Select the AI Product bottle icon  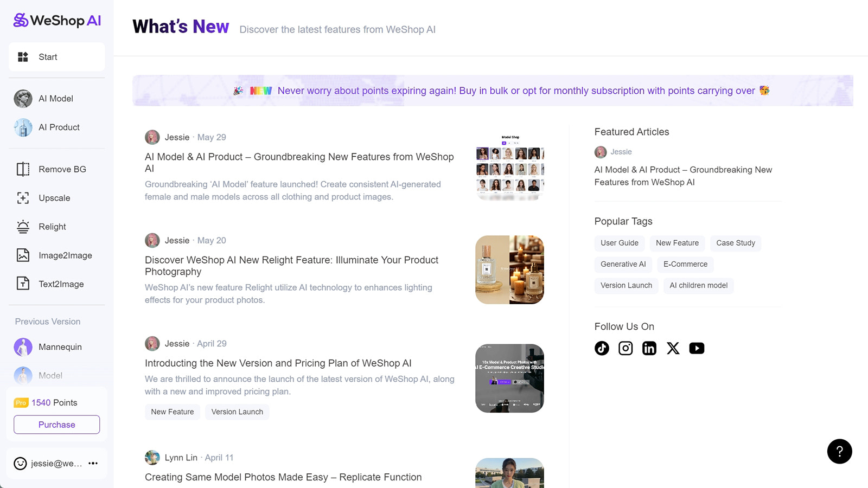pos(23,127)
